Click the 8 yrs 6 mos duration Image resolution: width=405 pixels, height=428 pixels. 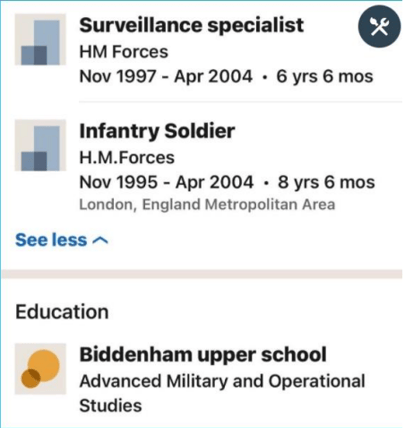(326, 182)
